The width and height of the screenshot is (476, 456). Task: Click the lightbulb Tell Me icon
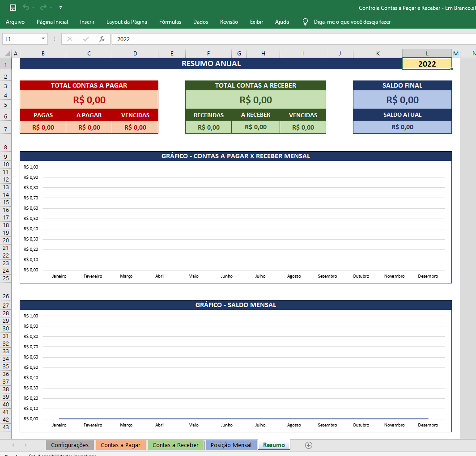tap(306, 22)
